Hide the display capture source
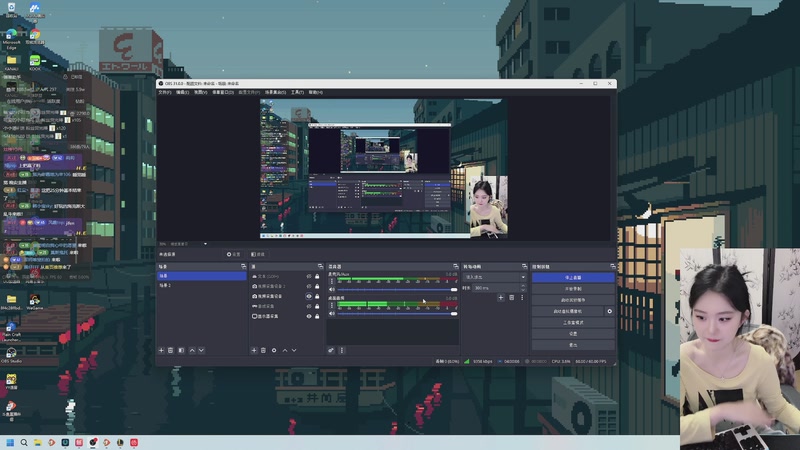This screenshot has height=450, width=800. [309, 316]
